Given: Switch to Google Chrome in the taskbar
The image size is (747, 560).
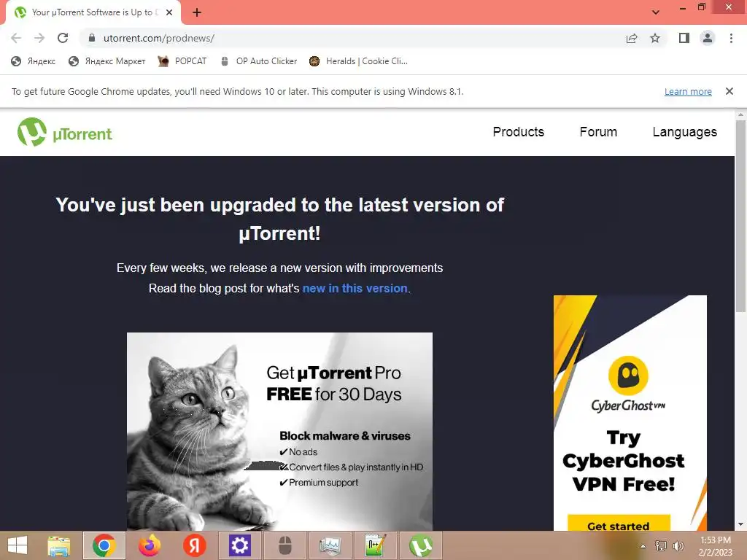Looking at the screenshot, I should tap(104, 545).
